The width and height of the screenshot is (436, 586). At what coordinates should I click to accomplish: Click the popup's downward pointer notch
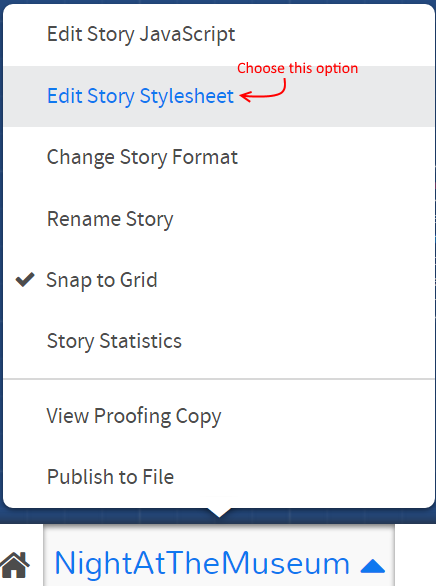coord(219,513)
